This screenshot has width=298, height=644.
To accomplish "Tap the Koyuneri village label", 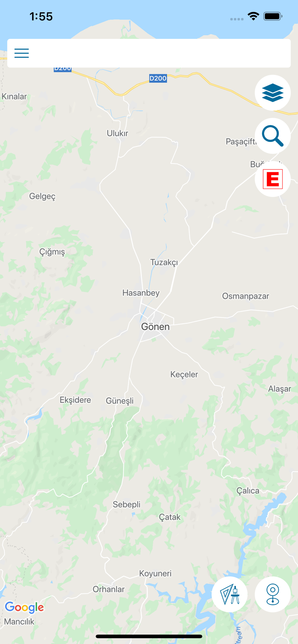I will (155, 573).
